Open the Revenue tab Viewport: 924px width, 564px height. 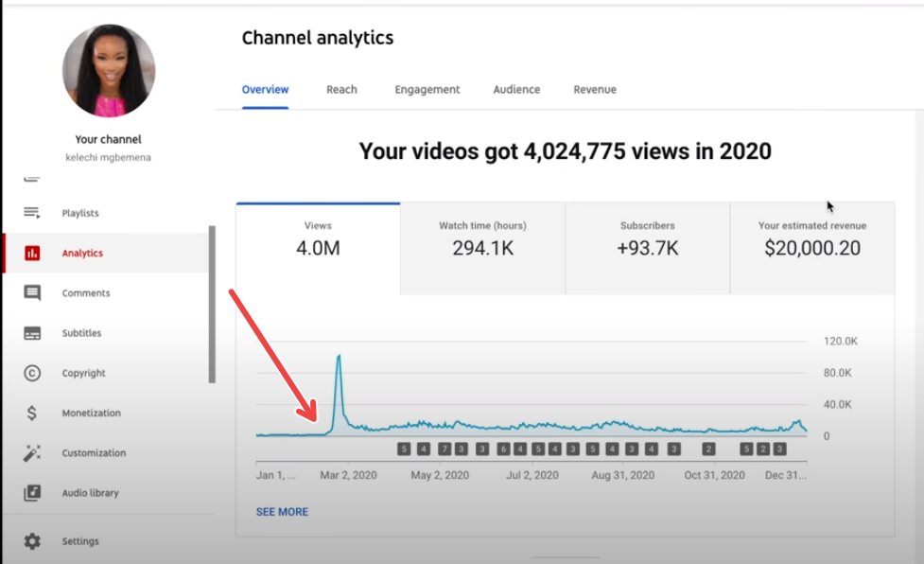click(595, 89)
